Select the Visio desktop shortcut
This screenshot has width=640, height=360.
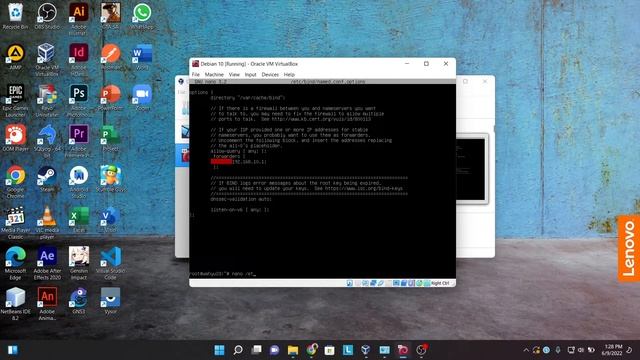110,220
